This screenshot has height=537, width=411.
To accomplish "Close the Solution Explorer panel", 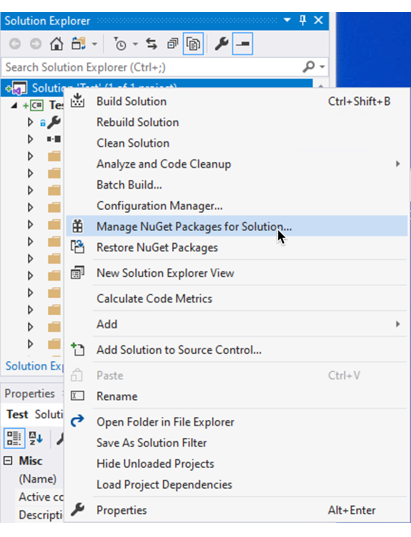I will point(319,20).
